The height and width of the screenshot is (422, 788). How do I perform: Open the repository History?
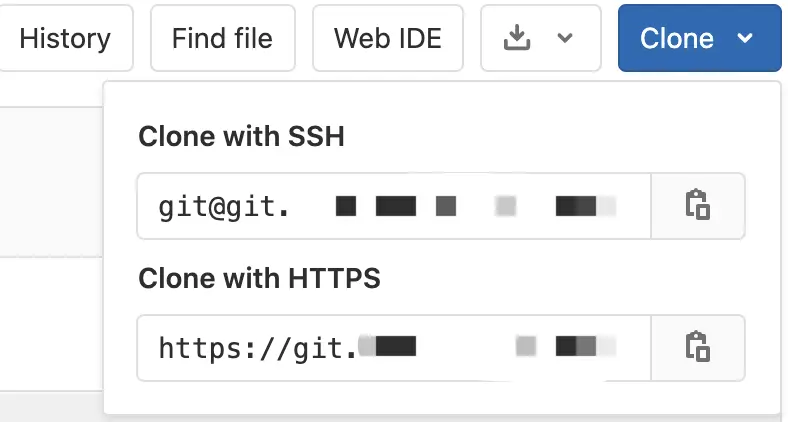point(64,38)
